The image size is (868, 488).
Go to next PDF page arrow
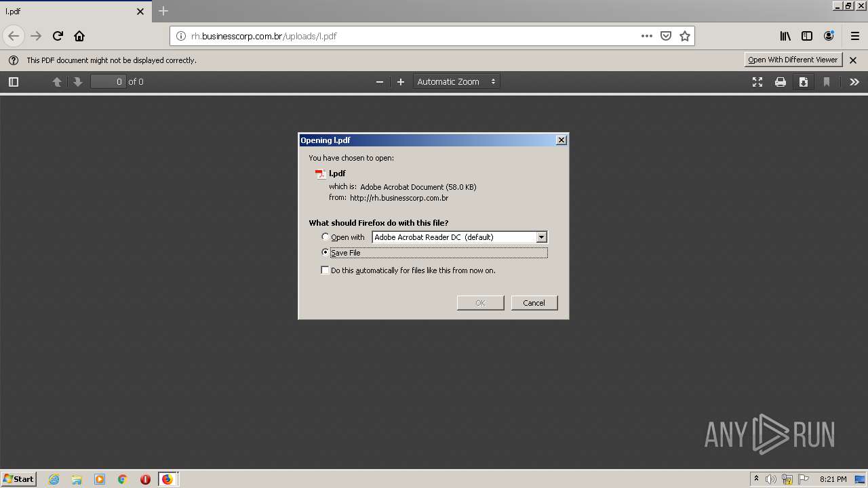coord(78,82)
